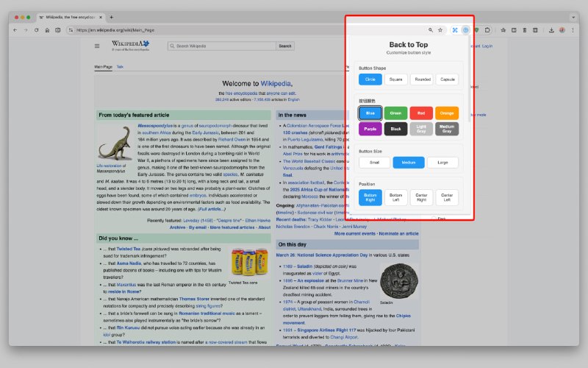Screen dimensions: 588x368
Task: Click the green shield extension icon
Action: (476, 30)
